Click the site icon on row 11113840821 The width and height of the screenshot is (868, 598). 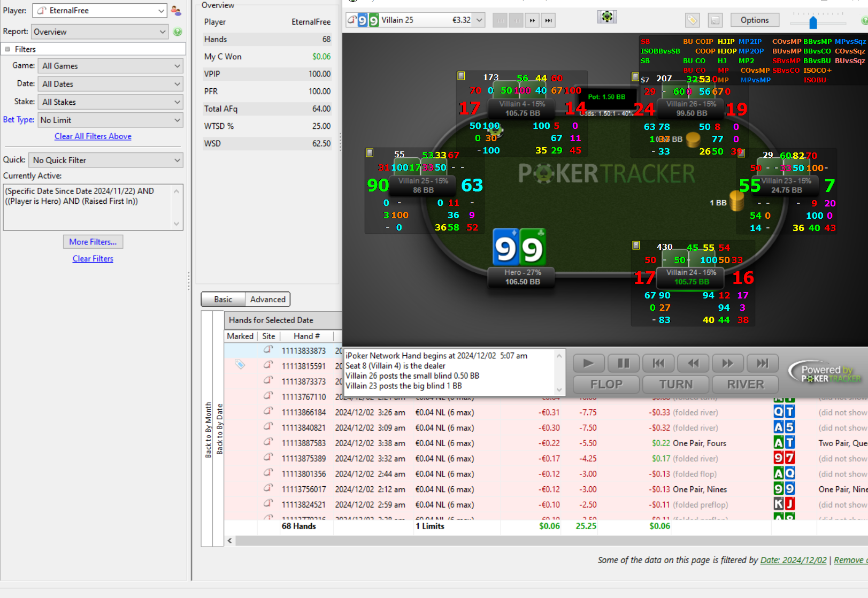pyautogui.click(x=268, y=427)
